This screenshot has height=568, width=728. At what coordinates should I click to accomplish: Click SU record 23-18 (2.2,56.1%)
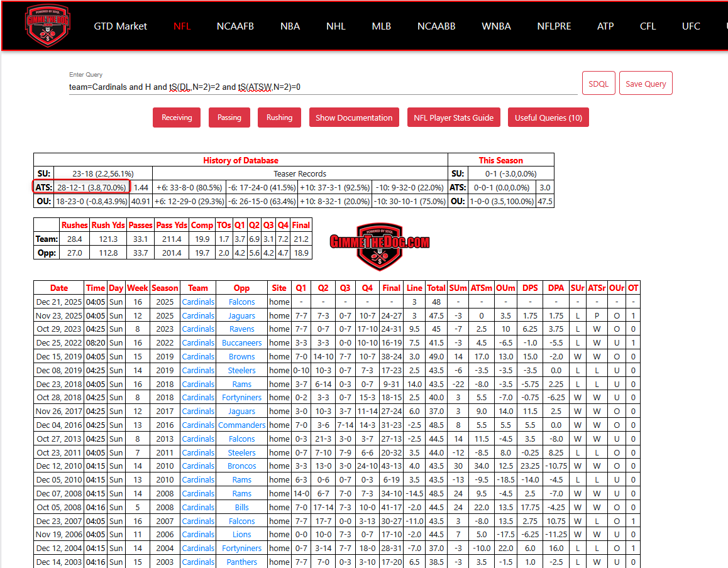103,173
